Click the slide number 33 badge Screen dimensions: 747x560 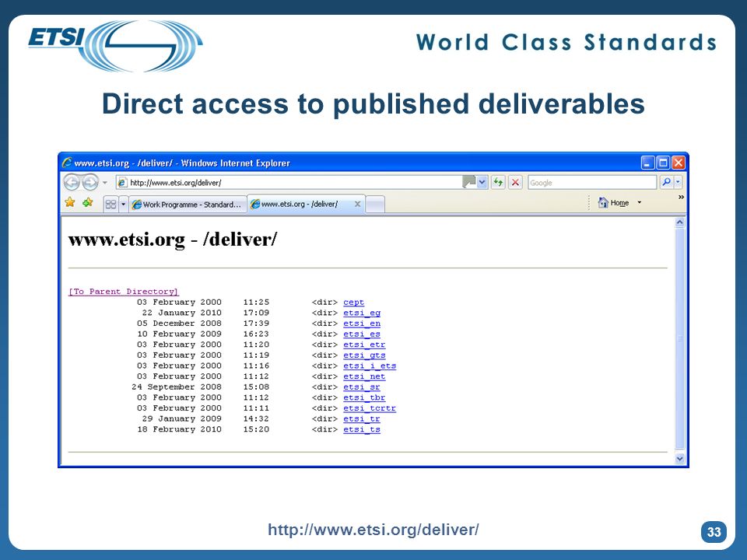714,532
